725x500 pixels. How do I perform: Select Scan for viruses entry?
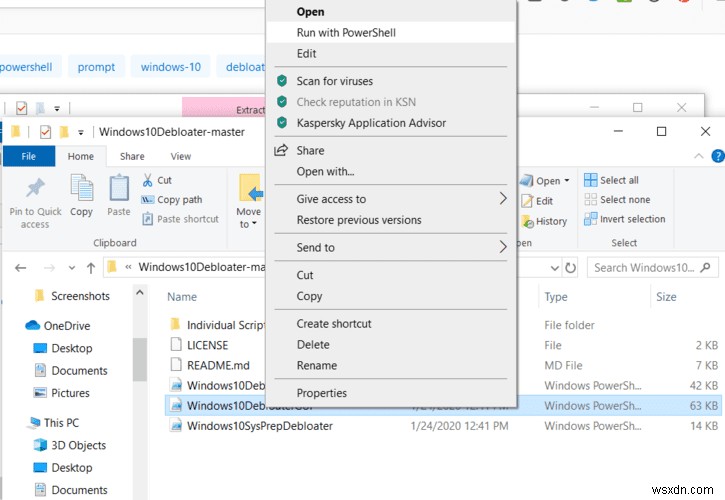tap(391, 81)
